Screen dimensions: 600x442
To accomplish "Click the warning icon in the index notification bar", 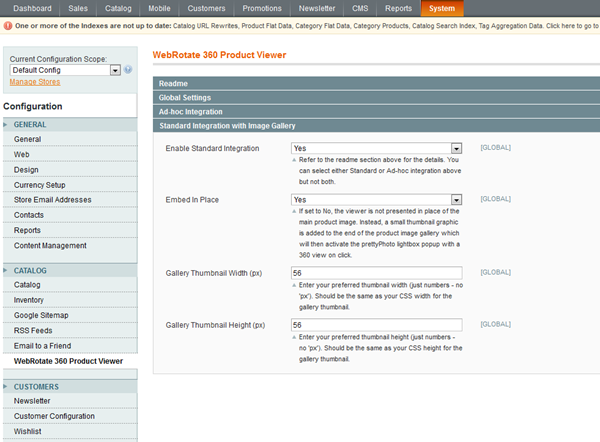I will click(x=8, y=25).
